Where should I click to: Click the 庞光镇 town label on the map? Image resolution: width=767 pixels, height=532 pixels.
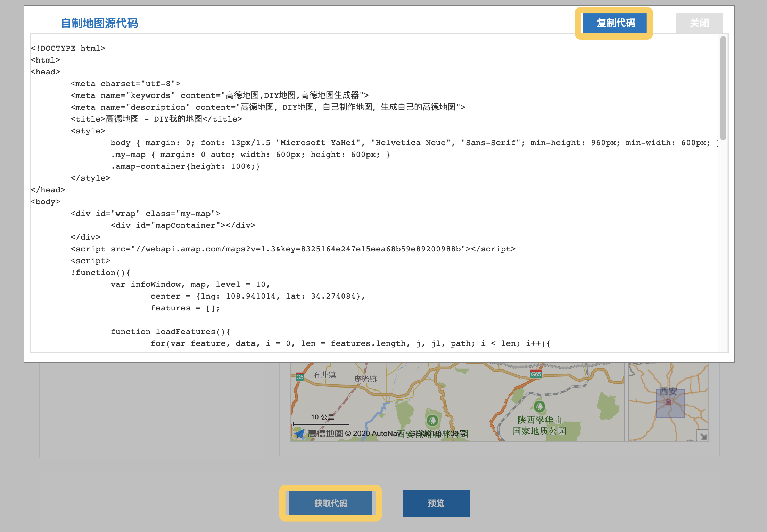pyautogui.click(x=365, y=379)
